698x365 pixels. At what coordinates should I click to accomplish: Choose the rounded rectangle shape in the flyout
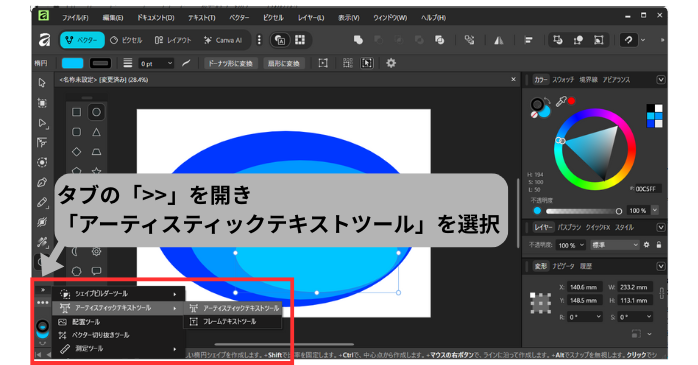coord(77,132)
